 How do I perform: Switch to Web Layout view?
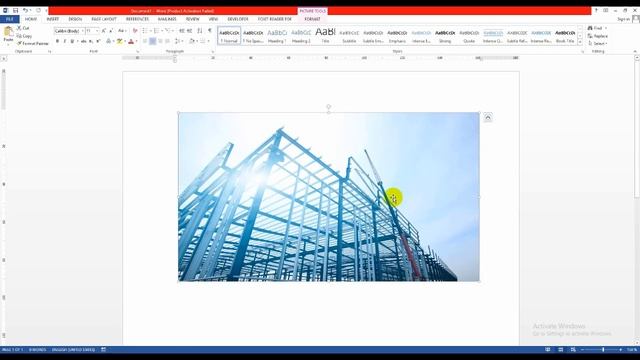573,350
